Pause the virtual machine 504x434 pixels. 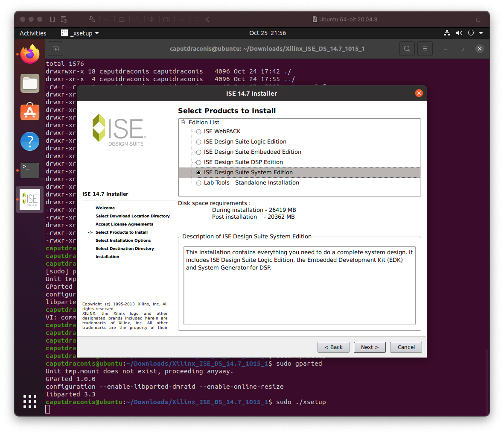(x=52, y=19)
